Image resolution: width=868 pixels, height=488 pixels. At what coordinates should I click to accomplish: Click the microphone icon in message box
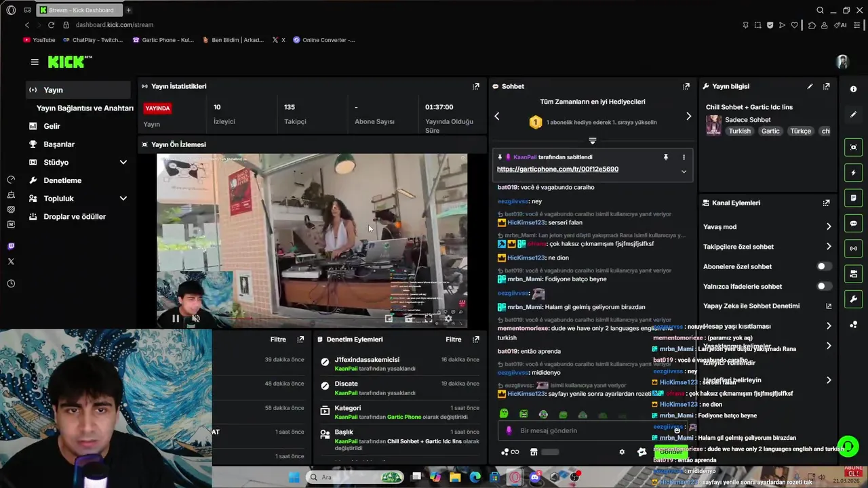(x=509, y=430)
